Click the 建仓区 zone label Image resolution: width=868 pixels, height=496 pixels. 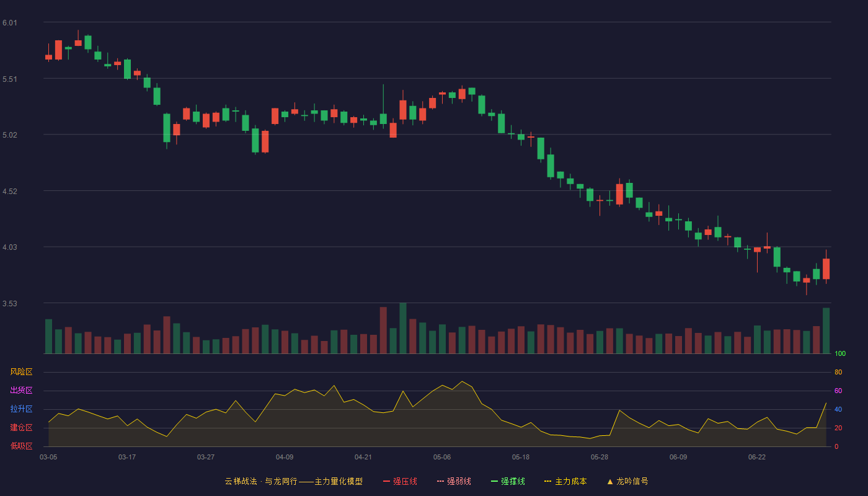coord(21,428)
